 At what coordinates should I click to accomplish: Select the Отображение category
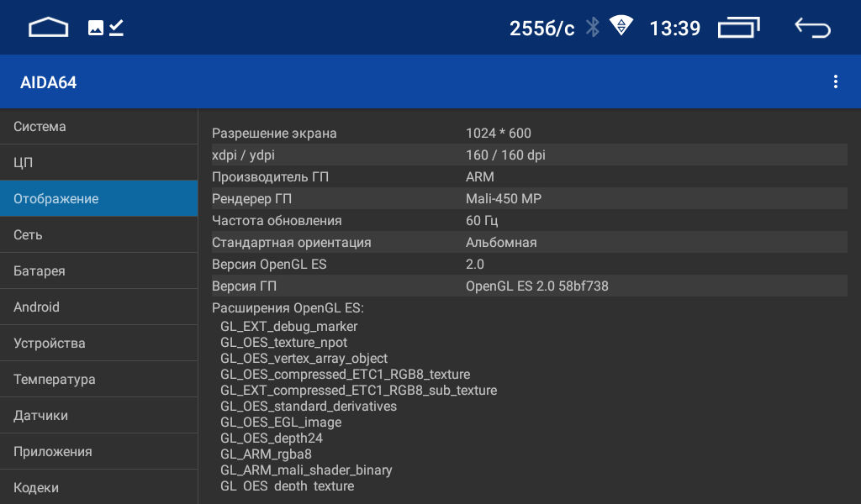(99, 198)
